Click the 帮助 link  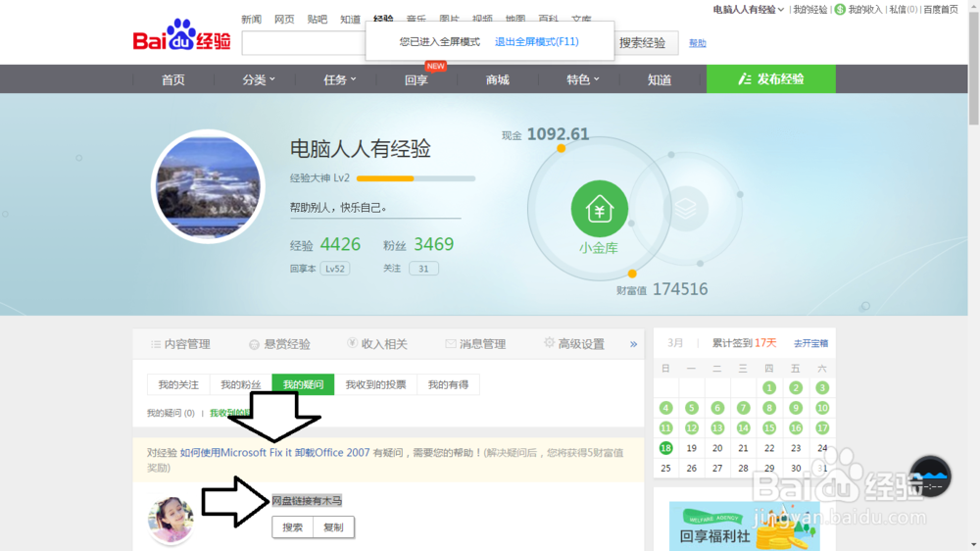698,43
